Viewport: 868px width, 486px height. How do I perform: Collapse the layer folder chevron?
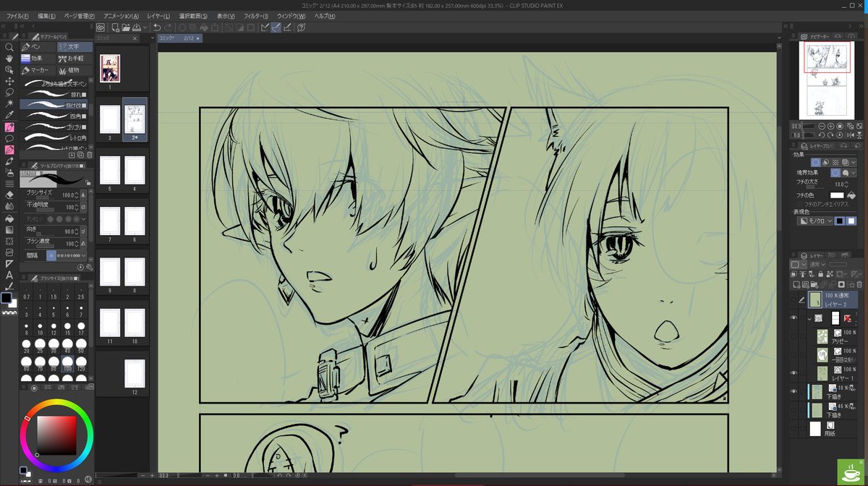point(809,318)
